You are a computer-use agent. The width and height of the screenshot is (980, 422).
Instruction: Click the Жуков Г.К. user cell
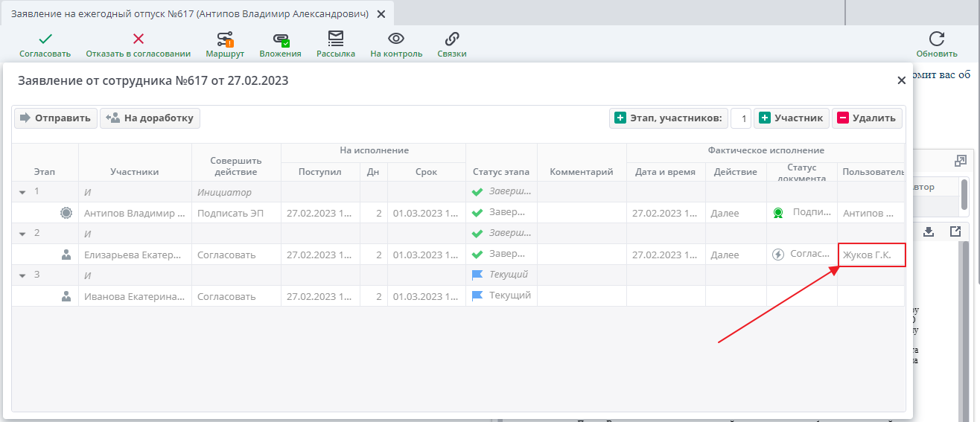pyautogui.click(x=871, y=255)
